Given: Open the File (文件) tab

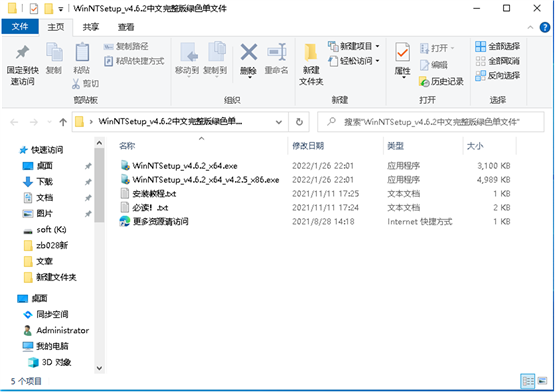Looking at the screenshot, I should pos(20,27).
